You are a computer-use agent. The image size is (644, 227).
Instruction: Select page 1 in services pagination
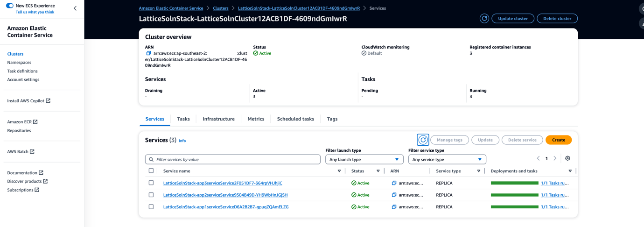tap(546, 158)
